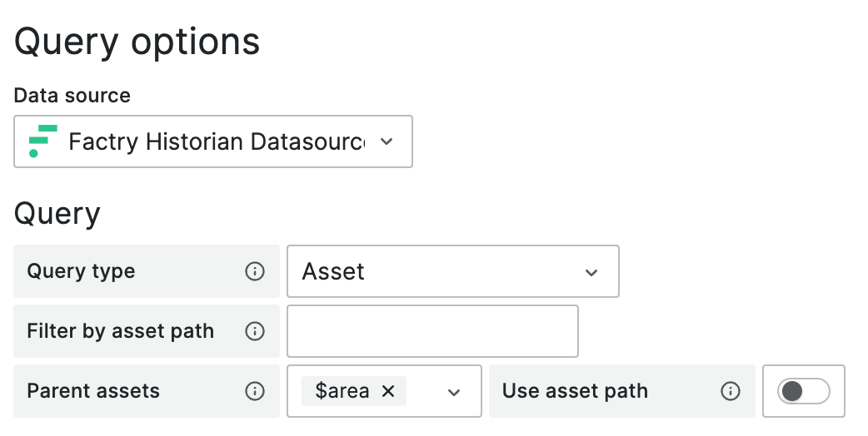Image resolution: width=868 pixels, height=436 pixels.
Task: Show info tooltip for Parent assets
Action: (255, 391)
